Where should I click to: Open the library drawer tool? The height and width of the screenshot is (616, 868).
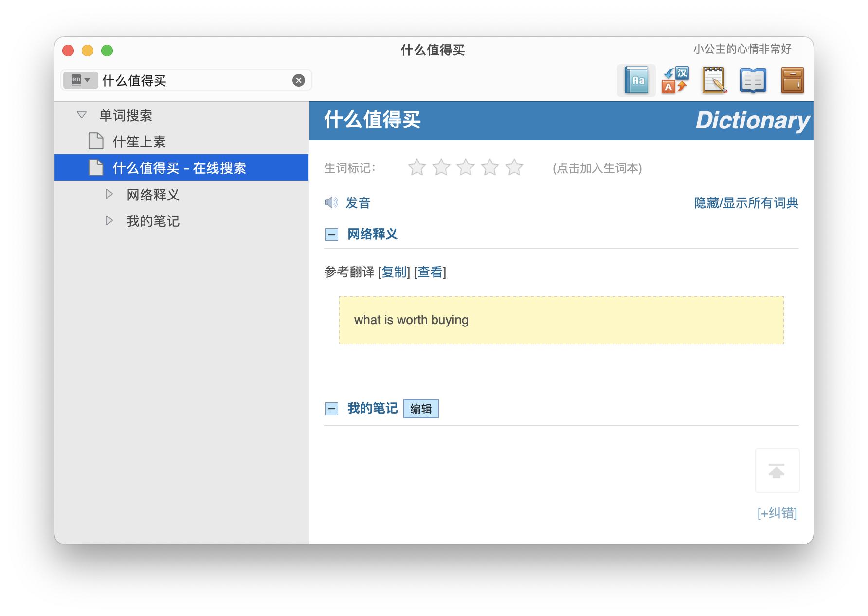(x=792, y=80)
